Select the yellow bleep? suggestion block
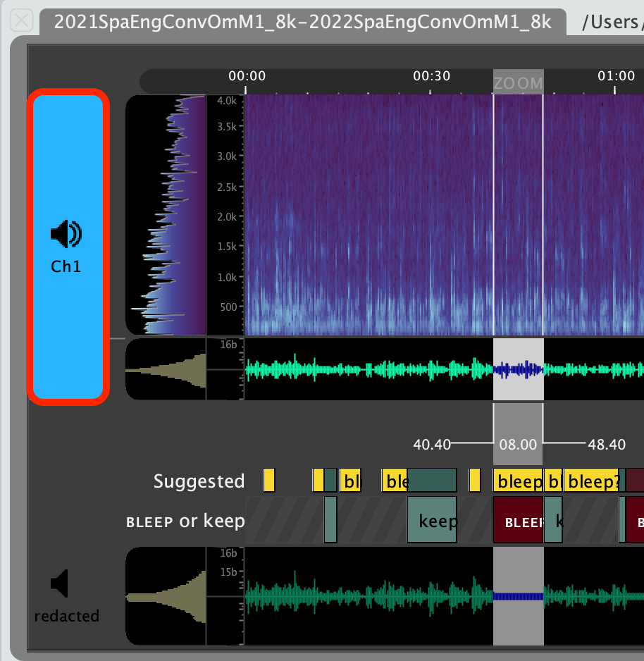644x661 pixels. (x=592, y=481)
